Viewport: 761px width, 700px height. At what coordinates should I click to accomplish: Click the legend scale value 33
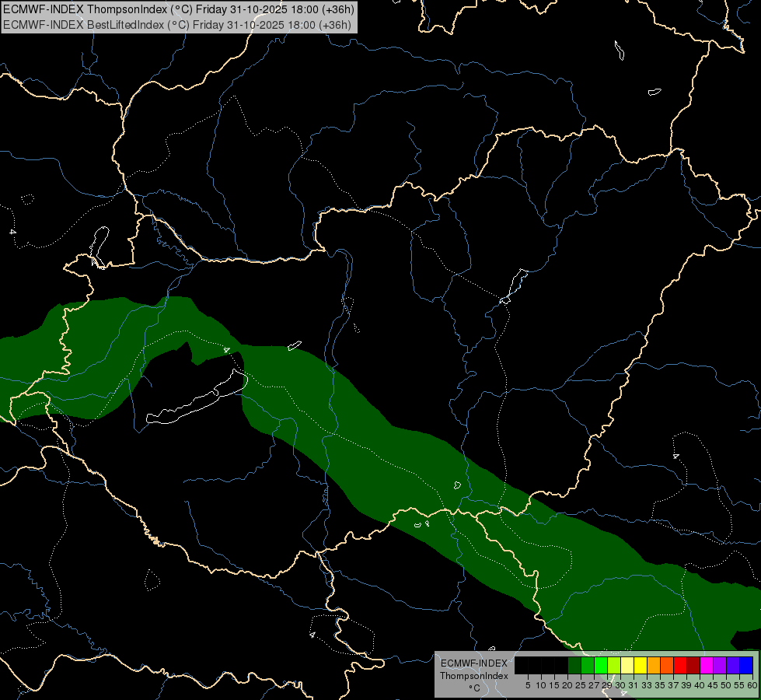pos(647,685)
